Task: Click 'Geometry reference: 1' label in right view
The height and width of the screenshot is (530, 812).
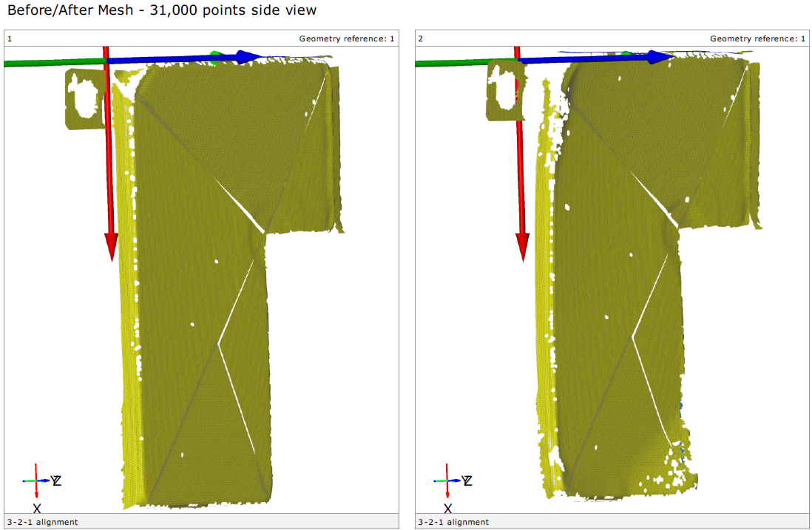Action: (757, 38)
